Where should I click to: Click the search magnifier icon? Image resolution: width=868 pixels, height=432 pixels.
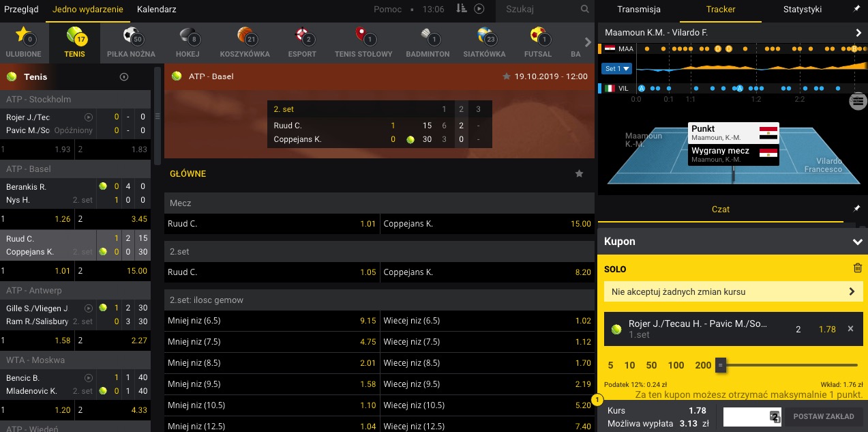[584, 10]
